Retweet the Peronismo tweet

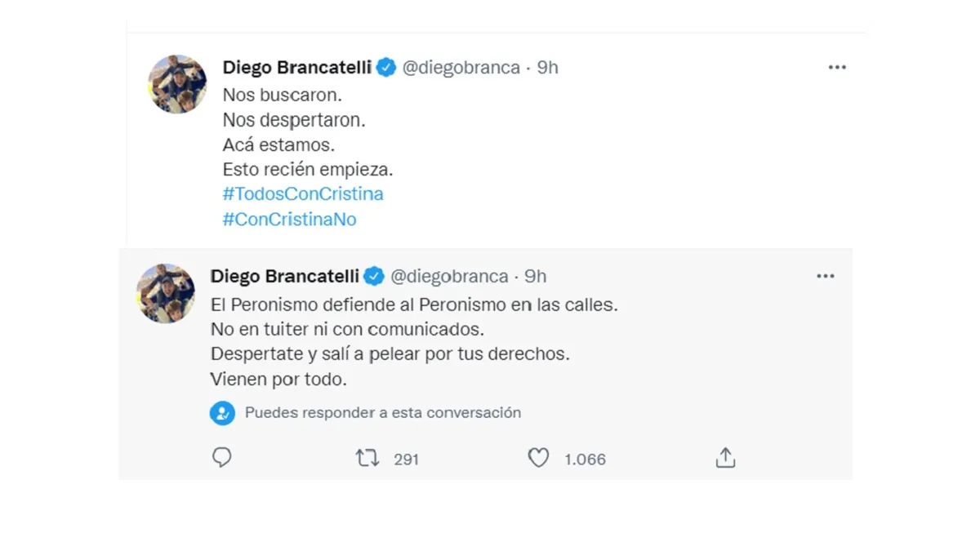click(x=367, y=459)
